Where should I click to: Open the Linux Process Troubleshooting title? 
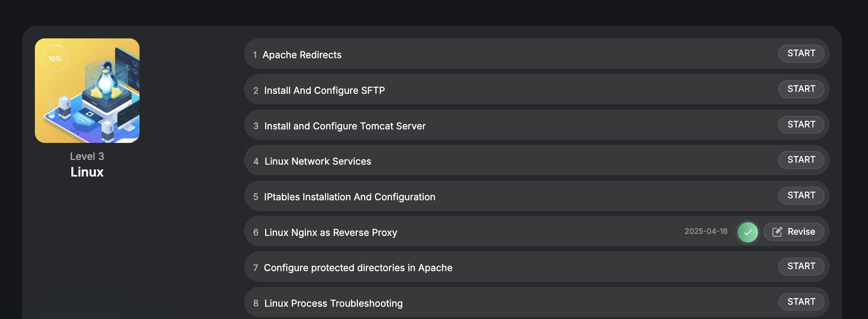(333, 304)
